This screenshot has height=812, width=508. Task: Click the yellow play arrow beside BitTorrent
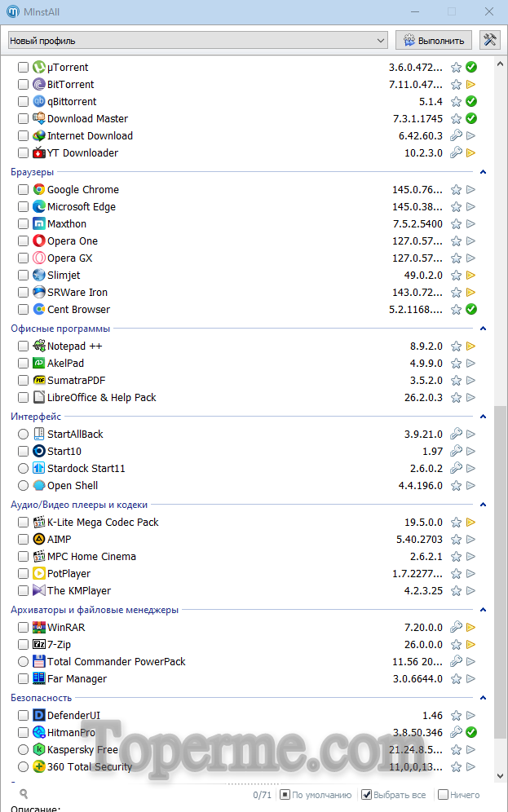[471, 85]
